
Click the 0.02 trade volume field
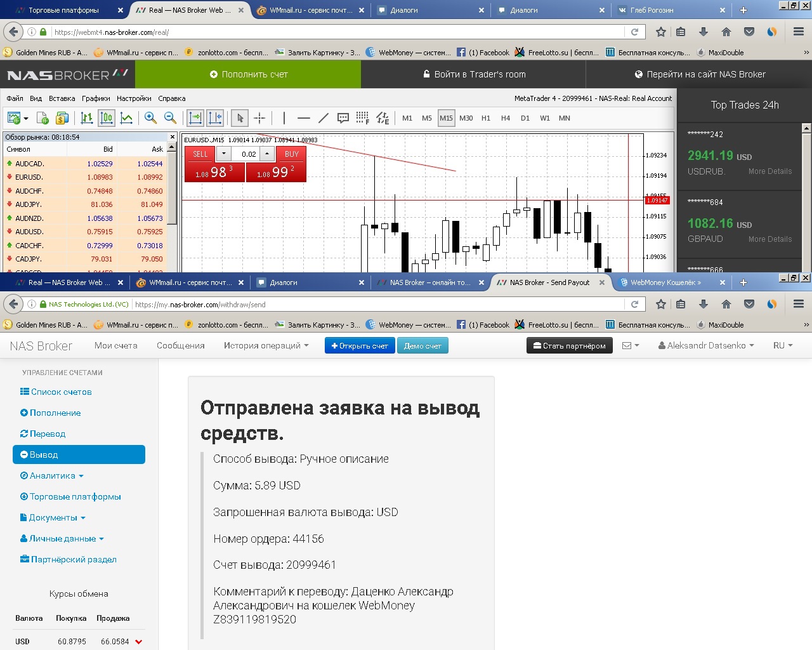pos(246,154)
